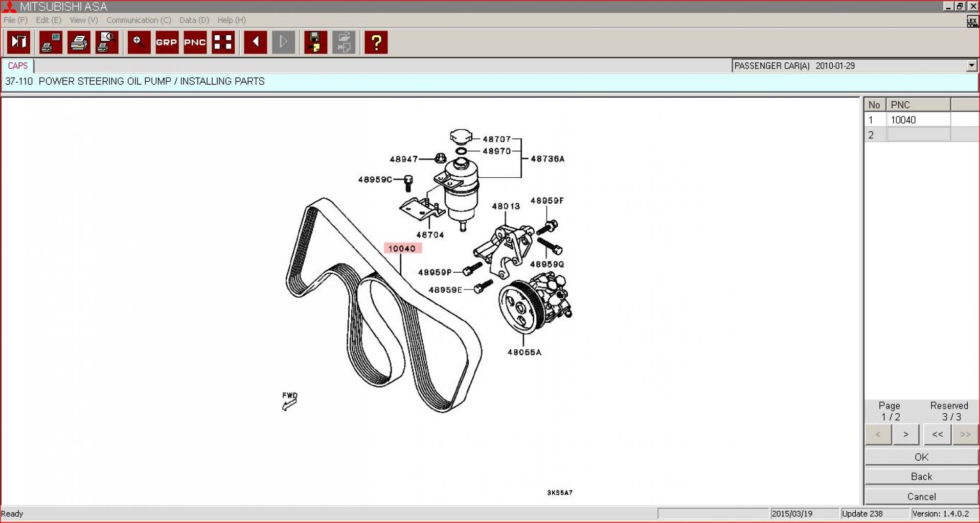Open the four-square illustration list view

pos(223,42)
